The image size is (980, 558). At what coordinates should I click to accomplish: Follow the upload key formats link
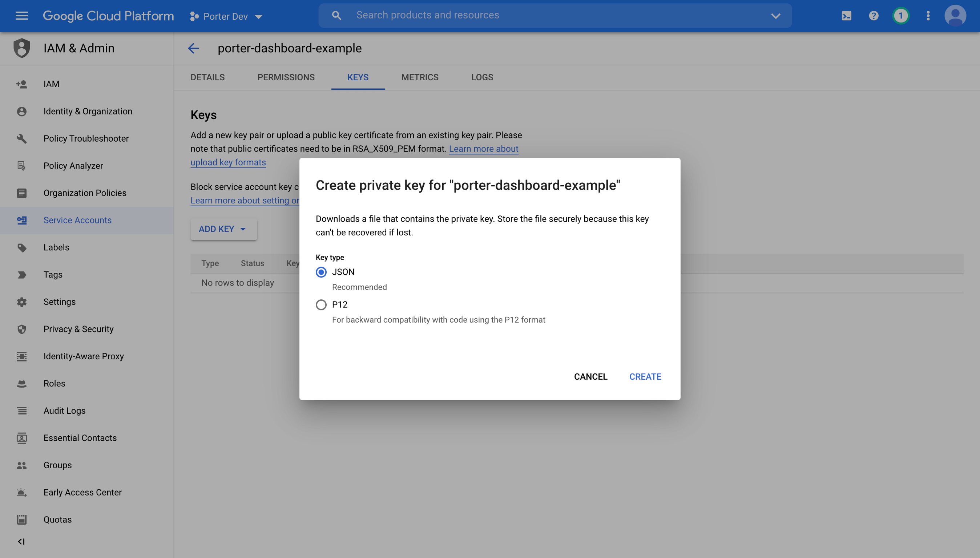228,162
